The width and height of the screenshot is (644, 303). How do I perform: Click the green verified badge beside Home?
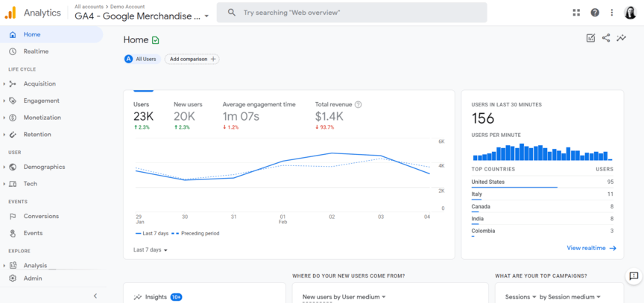pyautogui.click(x=155, y=40)
